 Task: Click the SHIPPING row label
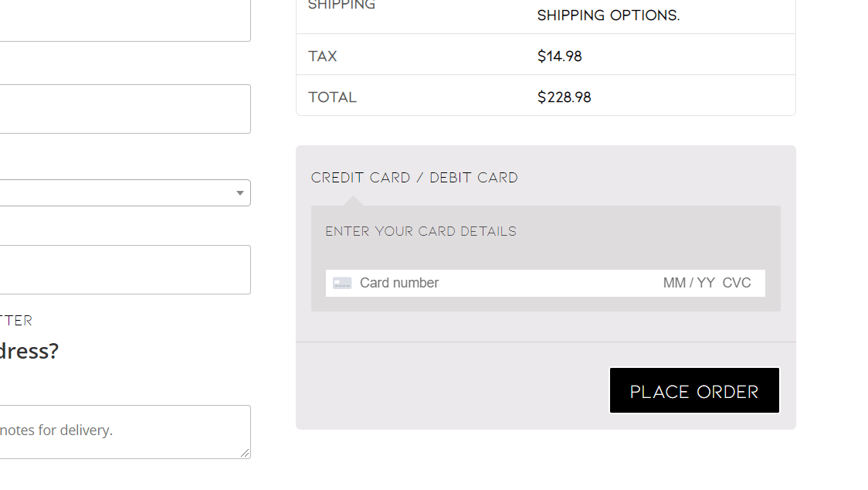coord(341,5)
